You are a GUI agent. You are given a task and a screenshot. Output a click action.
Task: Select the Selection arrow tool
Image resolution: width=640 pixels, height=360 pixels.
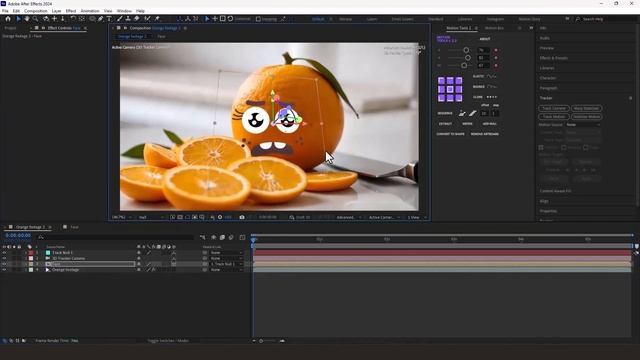point(18,19)
